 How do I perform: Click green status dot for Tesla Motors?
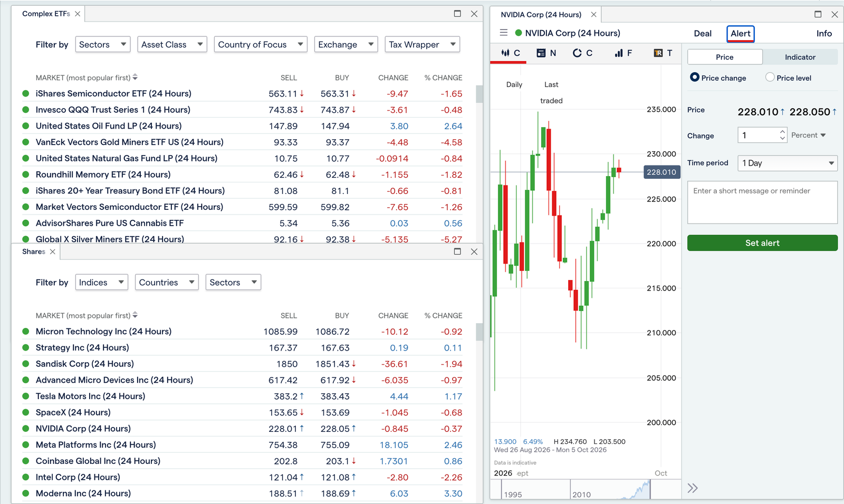[25, 396]
